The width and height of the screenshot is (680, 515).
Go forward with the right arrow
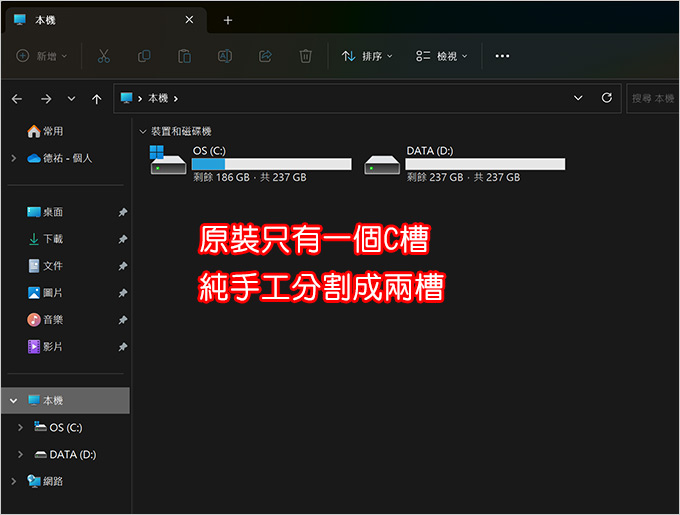pyautogui.click(x=46, y=99)
